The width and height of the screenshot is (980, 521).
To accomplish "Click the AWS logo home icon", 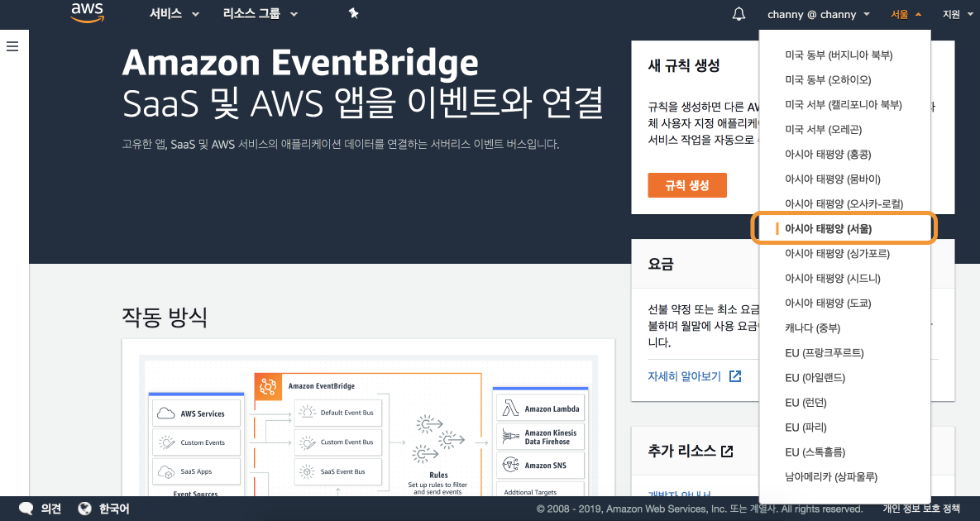I will point(88,12).
